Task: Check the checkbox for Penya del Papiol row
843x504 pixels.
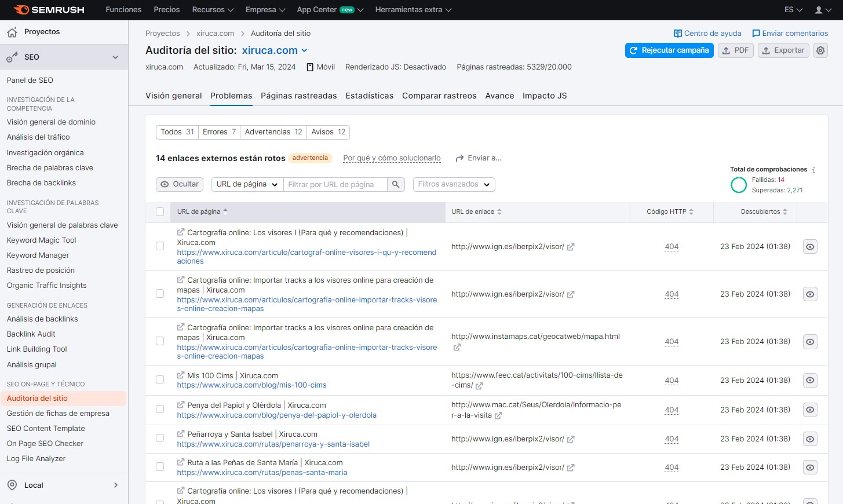Action: pyautogui.click(x=160, y=410)
